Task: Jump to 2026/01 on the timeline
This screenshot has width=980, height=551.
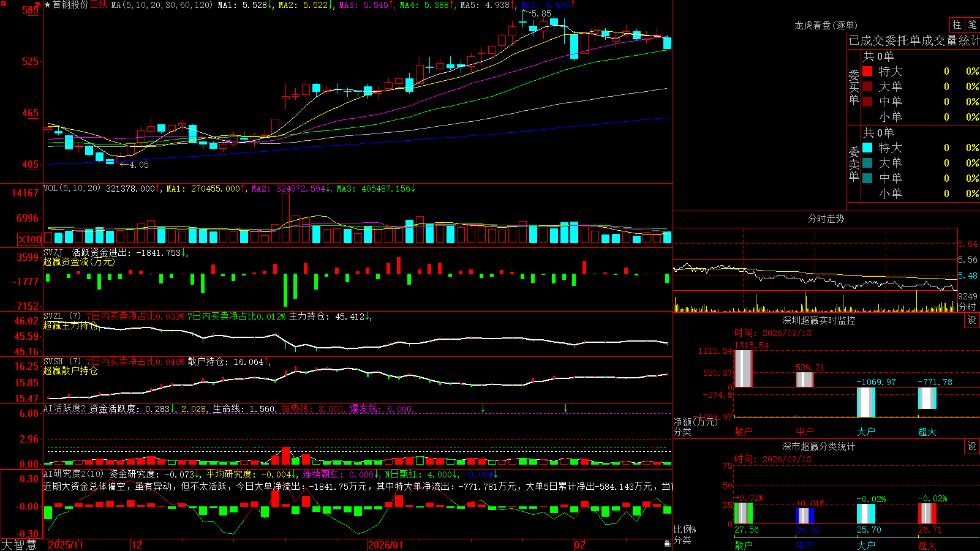Action: tap(386, 545)
